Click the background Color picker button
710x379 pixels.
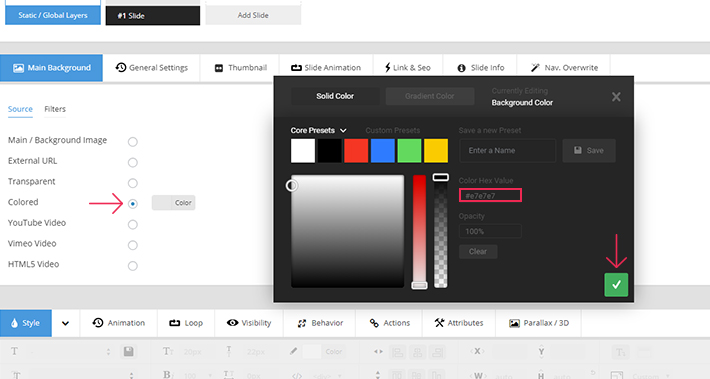(173, 203)
